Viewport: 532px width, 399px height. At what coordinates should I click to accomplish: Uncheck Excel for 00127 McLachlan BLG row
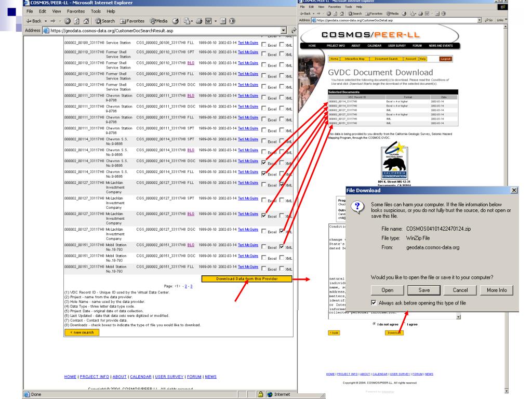(x=264, y=215)
